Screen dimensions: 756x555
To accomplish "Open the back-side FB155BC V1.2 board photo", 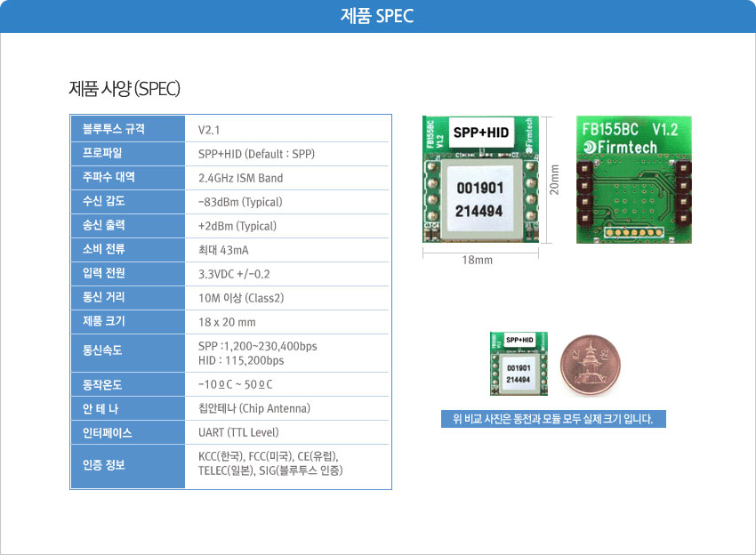I will [634, 180].
